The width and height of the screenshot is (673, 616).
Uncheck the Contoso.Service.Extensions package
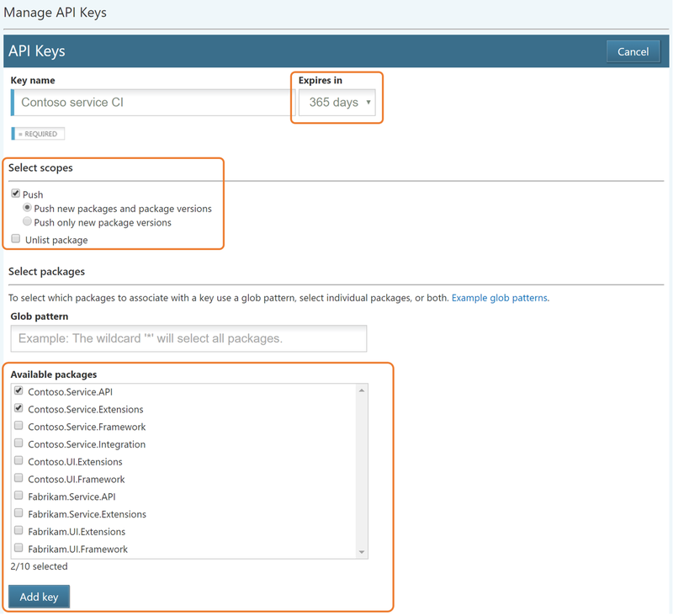(x=19, y=407)
